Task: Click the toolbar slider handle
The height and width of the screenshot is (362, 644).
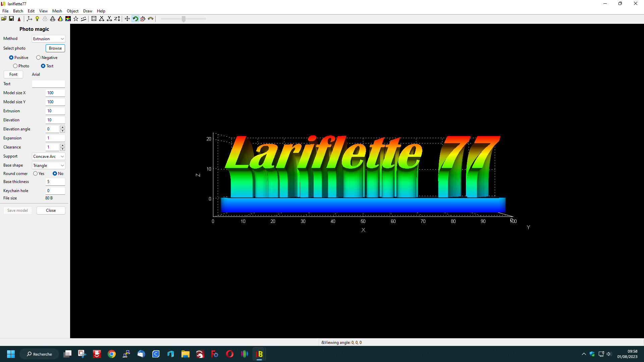Action: pos(183,19)
